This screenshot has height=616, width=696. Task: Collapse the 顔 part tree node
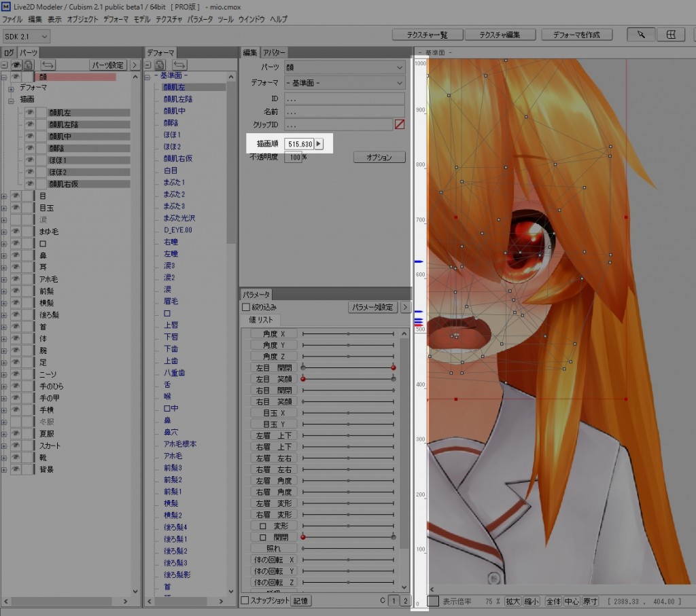point(4,77)
